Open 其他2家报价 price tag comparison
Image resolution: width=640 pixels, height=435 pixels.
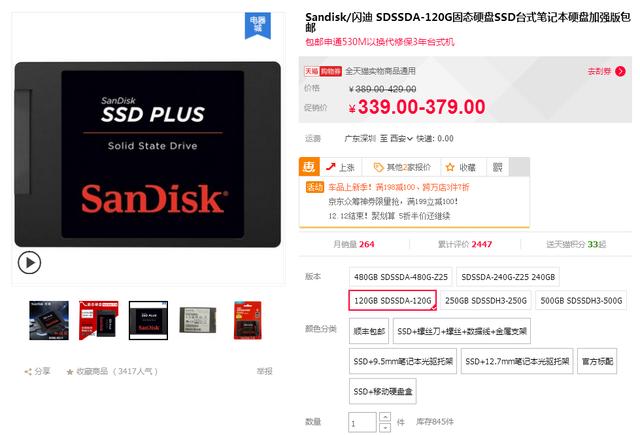pyautogui.click(x=378, y=167)
